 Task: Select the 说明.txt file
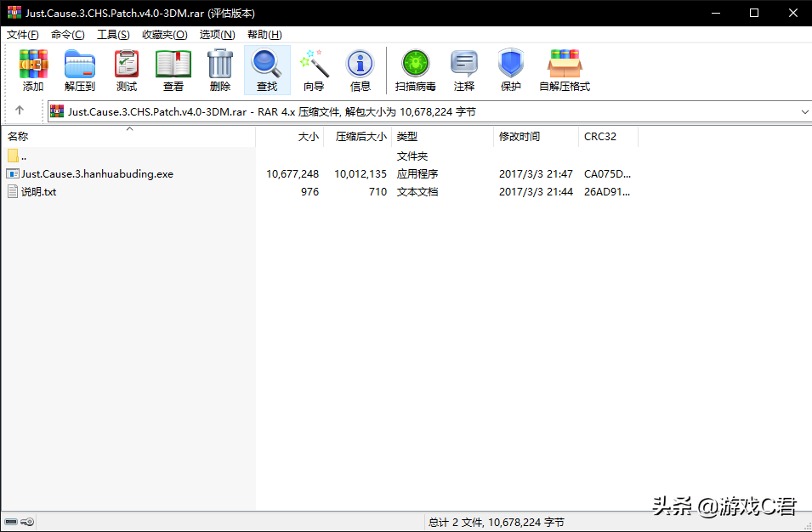(39, 192)
